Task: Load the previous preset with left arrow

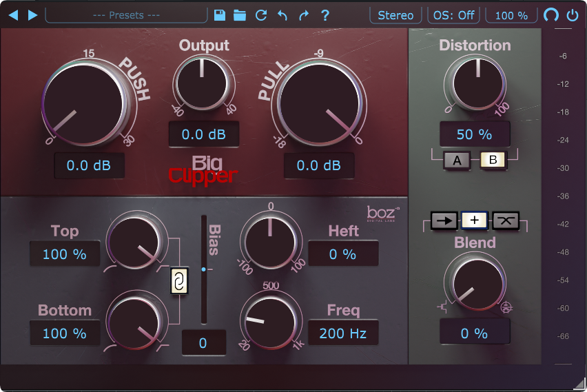Action: [x=14, y=15]
